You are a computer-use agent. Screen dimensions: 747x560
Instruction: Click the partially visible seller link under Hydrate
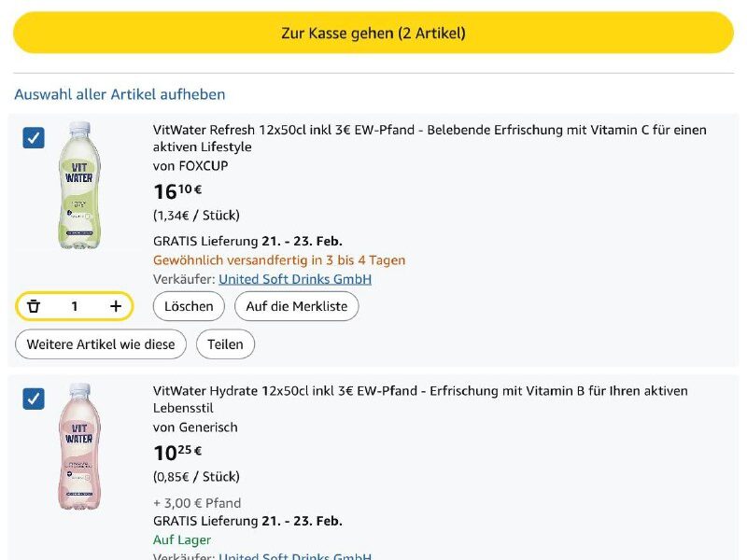pos(295,556)
